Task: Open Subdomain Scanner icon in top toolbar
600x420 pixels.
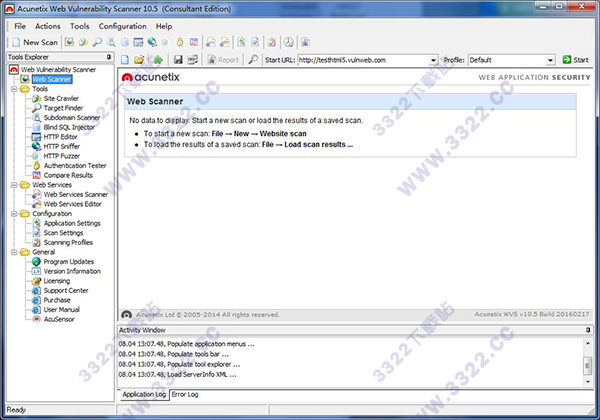Action: click(x=111, y=42)
